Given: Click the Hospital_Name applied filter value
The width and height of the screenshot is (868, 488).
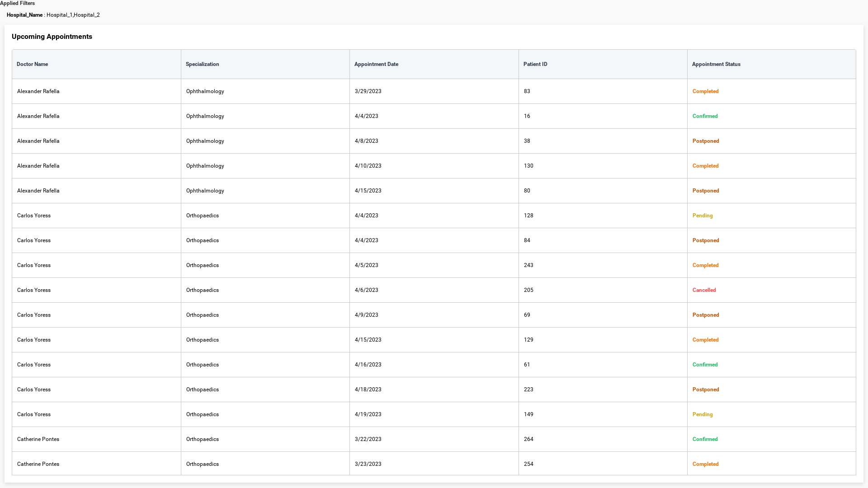Looking at the screenshot, I should pyautogui.click(x=73, y=15).
